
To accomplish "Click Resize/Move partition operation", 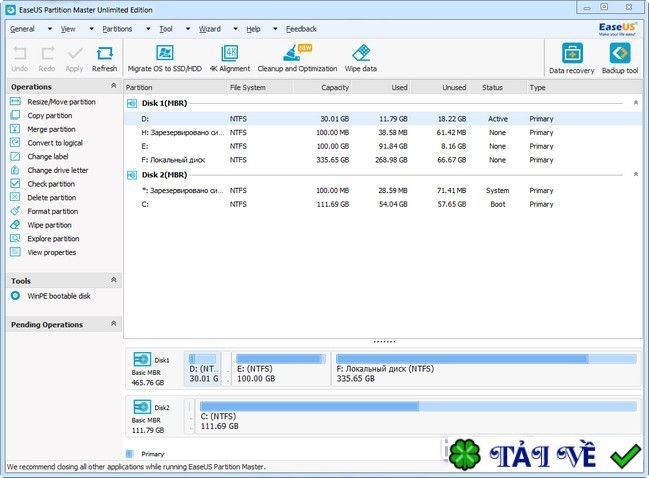I will [61, 102].
